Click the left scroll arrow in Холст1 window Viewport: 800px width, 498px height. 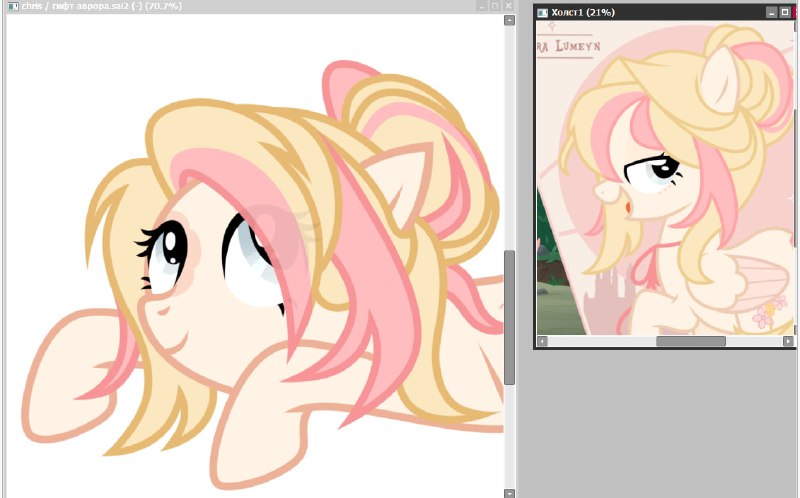pyautogui.click(x=542, y=341)
